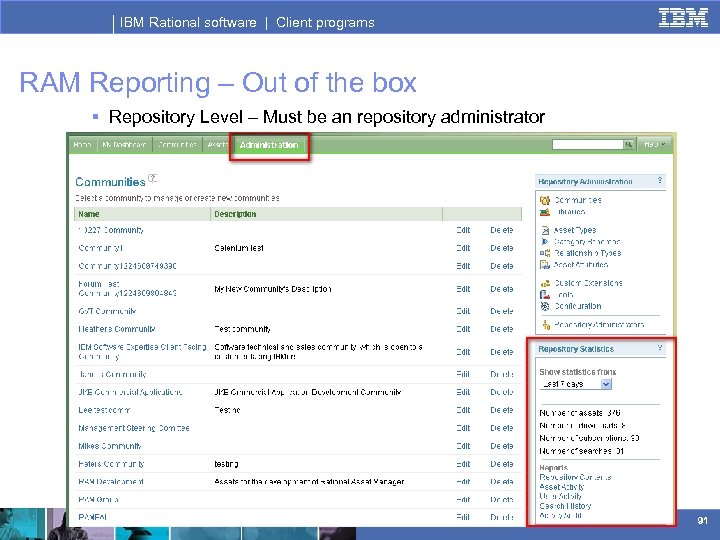The image size is (720, 540).
Task: Edit the RAM Development community
Action: point(463,482)
